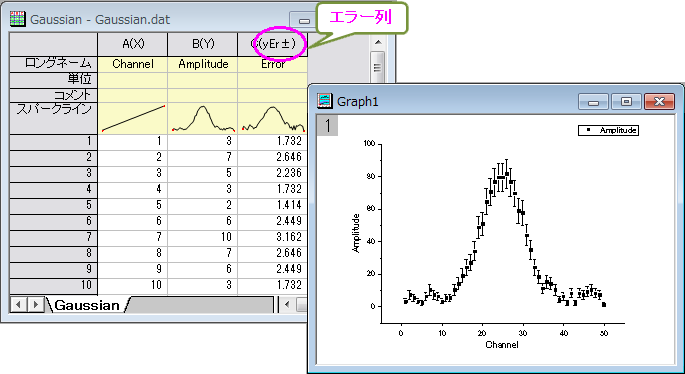685x374 pixels.
Task: Select column header A(X)
Action: click(133, 44)
